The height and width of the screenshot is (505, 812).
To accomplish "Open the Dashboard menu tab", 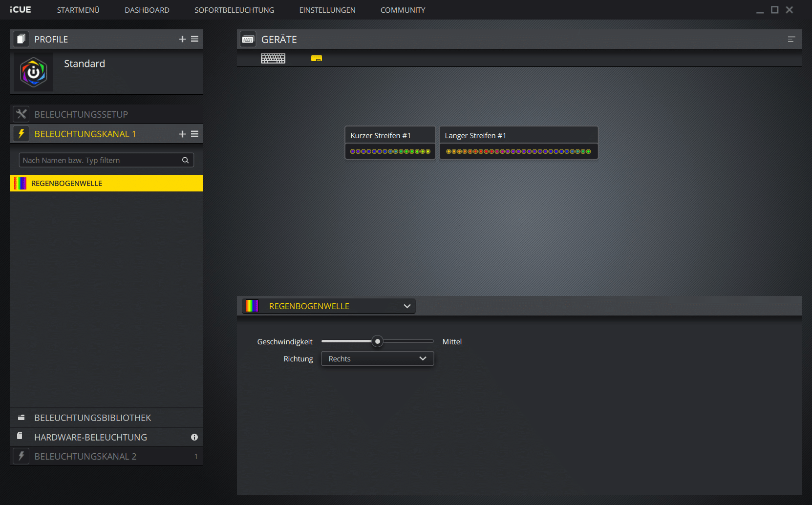I will (x=147, y=10).
